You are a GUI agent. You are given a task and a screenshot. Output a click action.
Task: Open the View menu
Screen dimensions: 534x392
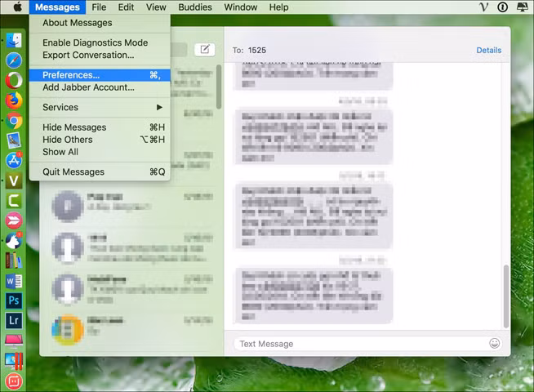pos(156,7)
